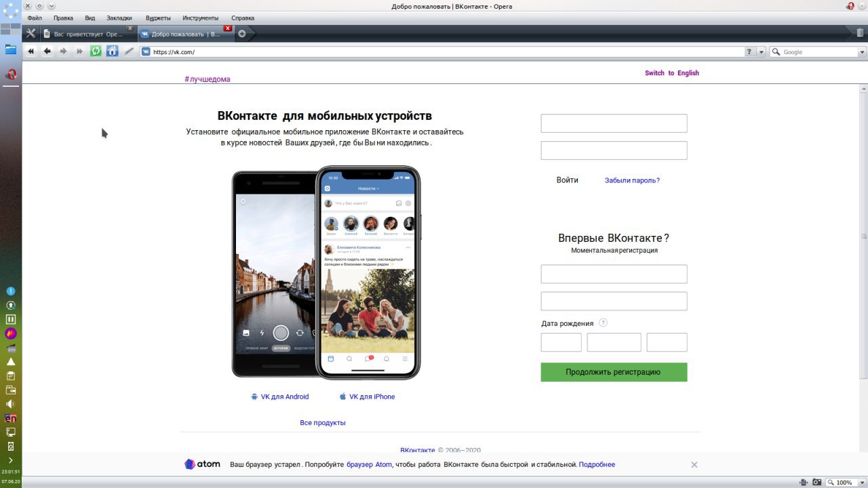The width and height of the screenshot is (868, 488).
Task: Open the Правка menu
Action: pos(63,18)
